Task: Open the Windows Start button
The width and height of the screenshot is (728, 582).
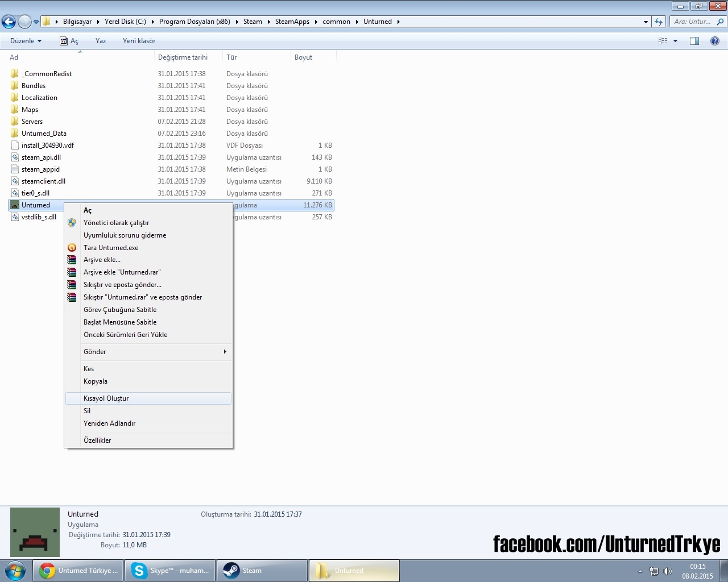Action: point(15,571)
